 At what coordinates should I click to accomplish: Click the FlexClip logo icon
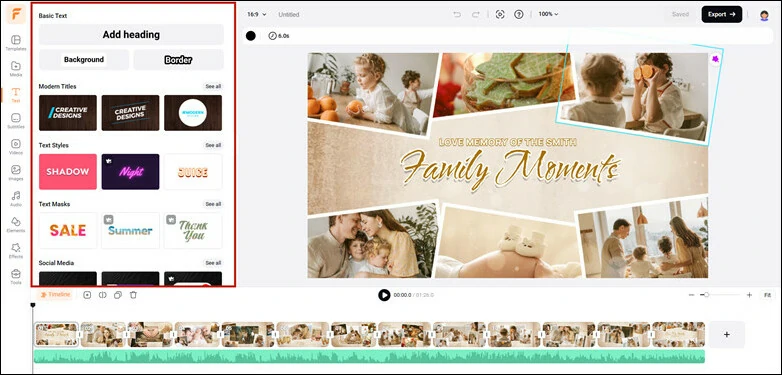[16, 14]
